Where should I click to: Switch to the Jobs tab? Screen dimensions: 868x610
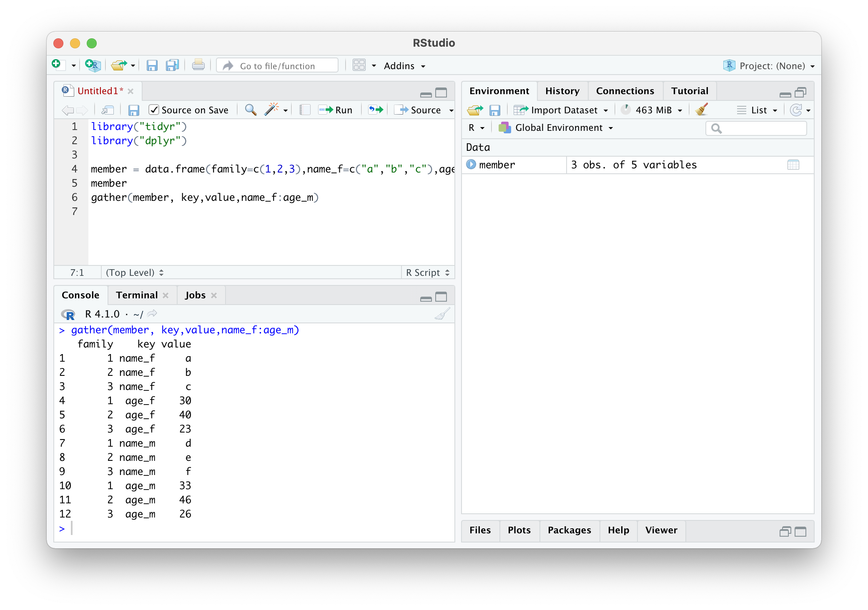[x=195, y=295]
